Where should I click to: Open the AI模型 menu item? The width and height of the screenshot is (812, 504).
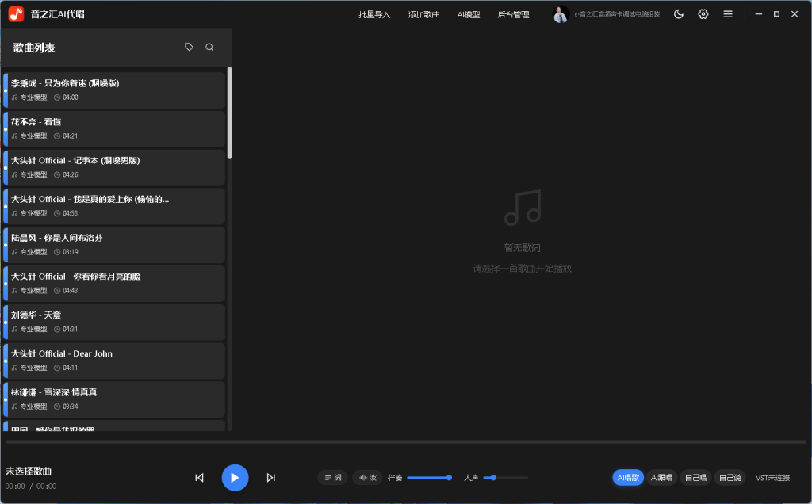(x=469, y=13)
